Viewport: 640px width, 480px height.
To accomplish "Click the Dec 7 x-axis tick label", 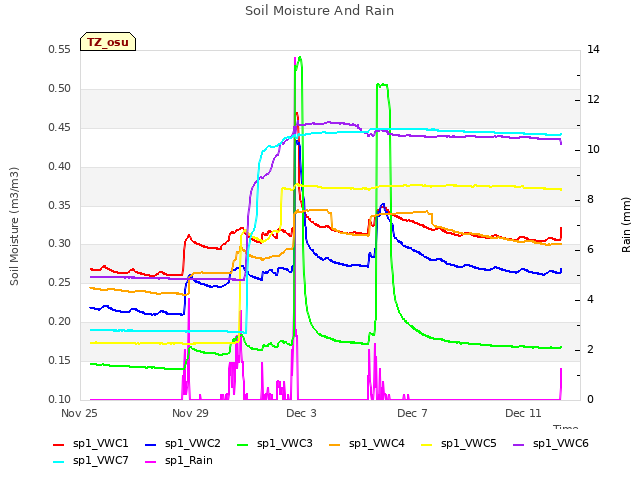I will pos(412,413).
